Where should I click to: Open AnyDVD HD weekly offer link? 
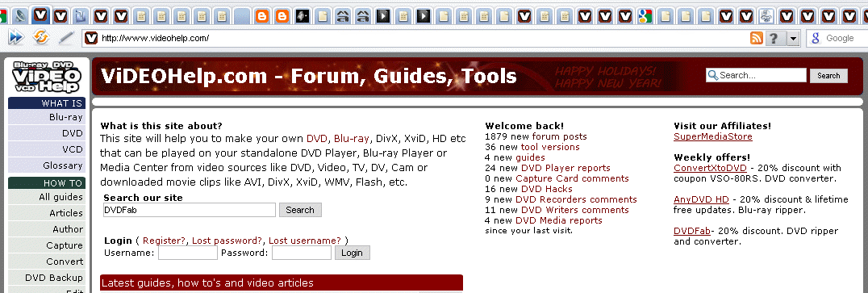701,199
